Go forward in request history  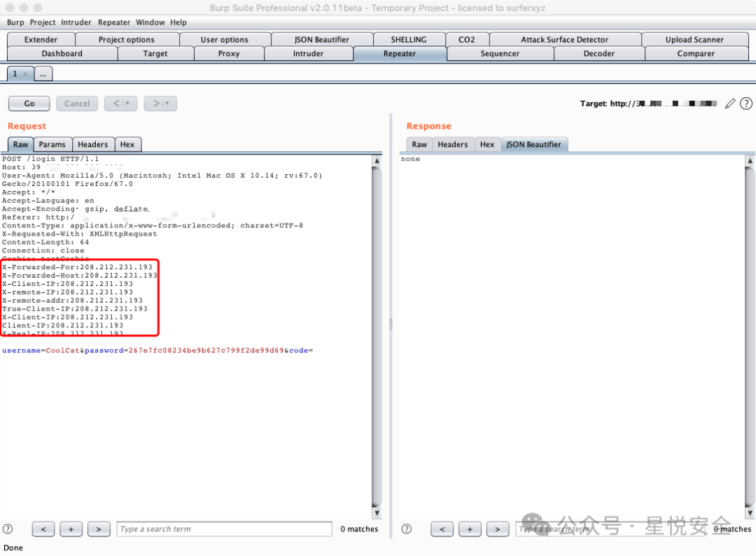click(x=160, y=104)
